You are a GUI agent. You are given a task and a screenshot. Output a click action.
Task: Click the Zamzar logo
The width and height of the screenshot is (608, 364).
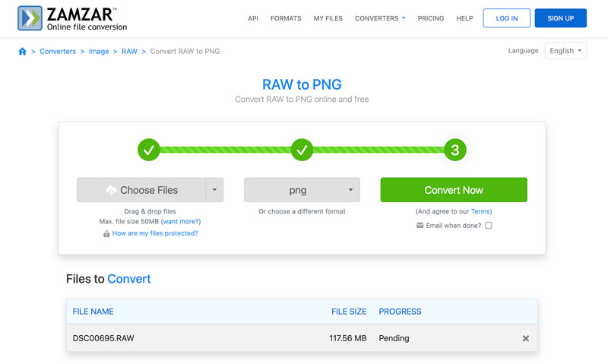[x=72, y=18]
